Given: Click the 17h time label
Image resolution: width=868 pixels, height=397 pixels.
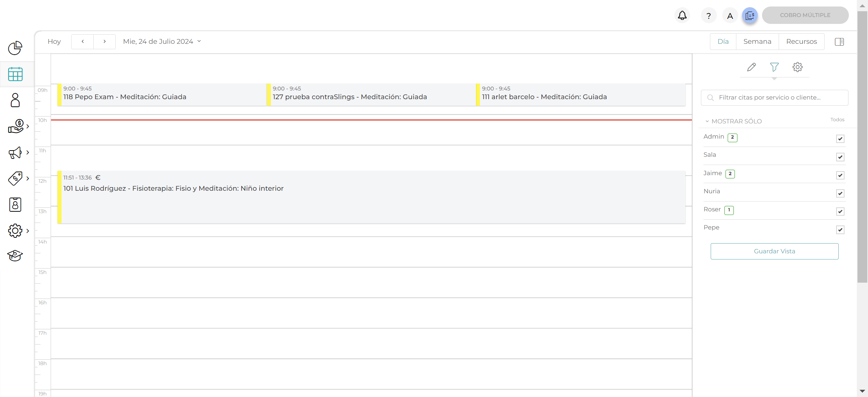Looking at the screenshot, I should [43, 333].
